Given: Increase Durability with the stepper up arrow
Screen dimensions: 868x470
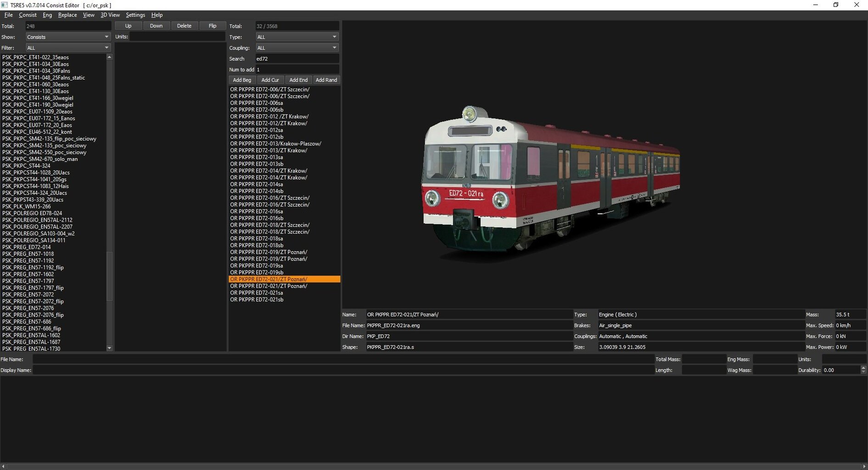Looking at the screenshot, I should 863,368.
